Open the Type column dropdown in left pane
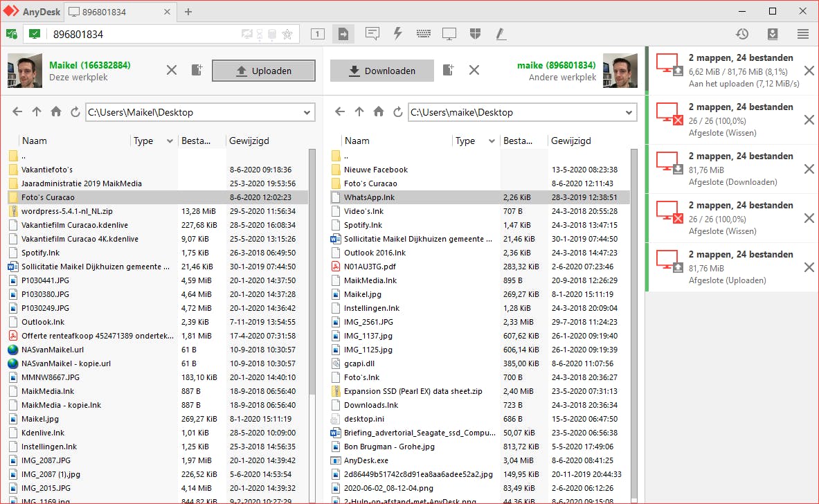 (170, 141)
